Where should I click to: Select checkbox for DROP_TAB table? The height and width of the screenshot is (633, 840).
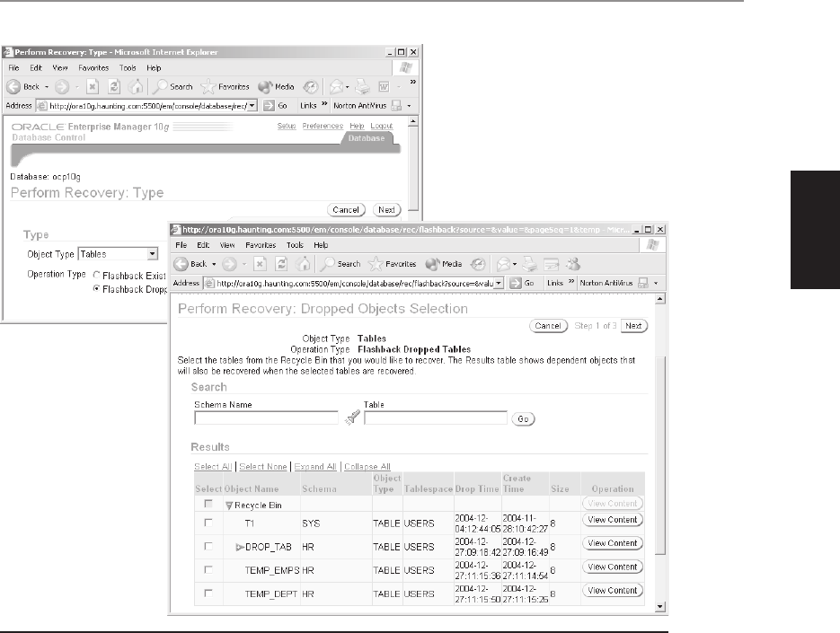208,546
